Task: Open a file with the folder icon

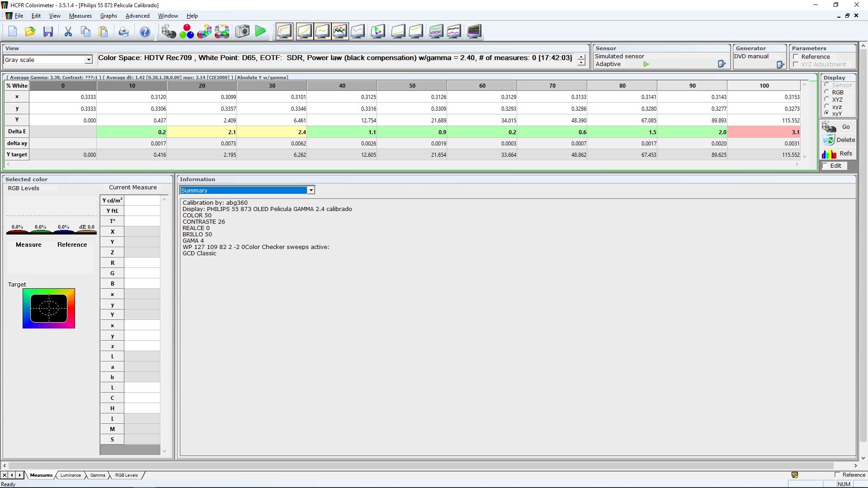Action: coord(30,32)
